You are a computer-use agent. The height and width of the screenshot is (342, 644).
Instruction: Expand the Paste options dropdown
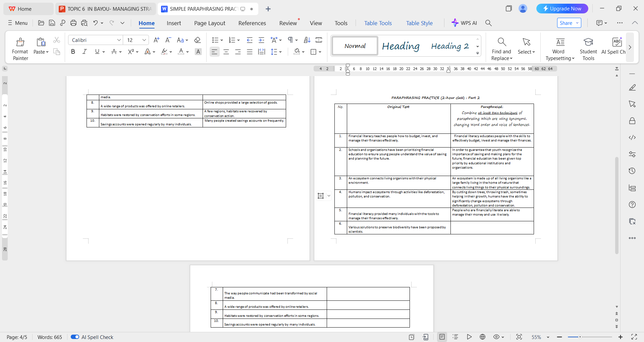click(47, 52)
